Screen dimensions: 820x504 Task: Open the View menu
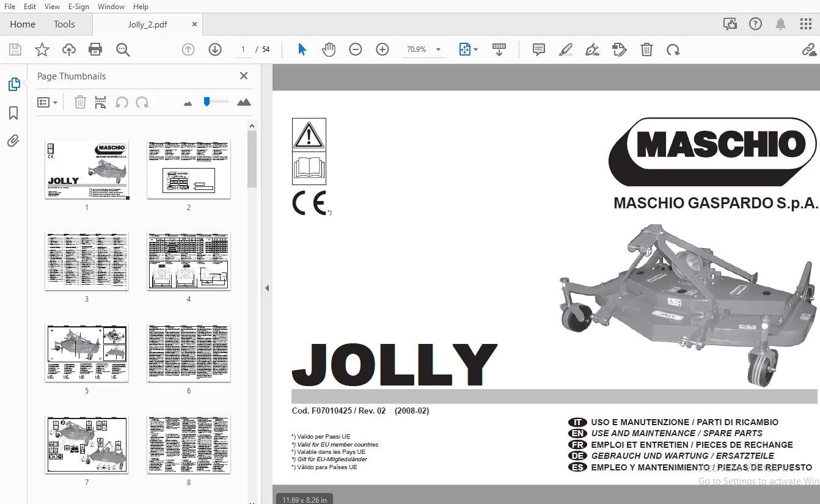(52, 7)
